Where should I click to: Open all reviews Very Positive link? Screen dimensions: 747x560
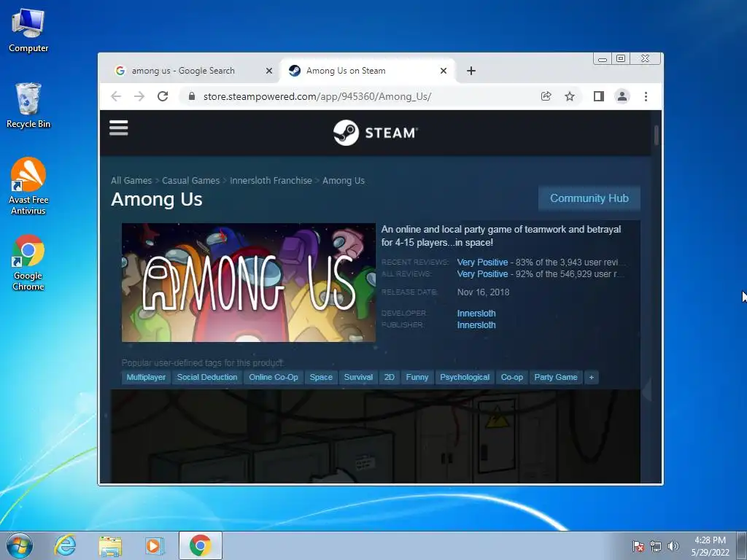[483, 274]
